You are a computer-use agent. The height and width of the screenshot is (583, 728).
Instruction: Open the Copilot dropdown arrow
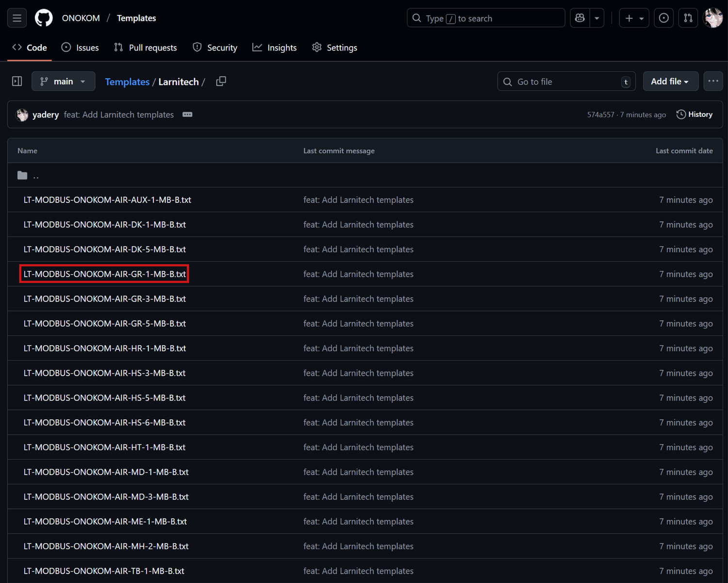coord(597,18)
